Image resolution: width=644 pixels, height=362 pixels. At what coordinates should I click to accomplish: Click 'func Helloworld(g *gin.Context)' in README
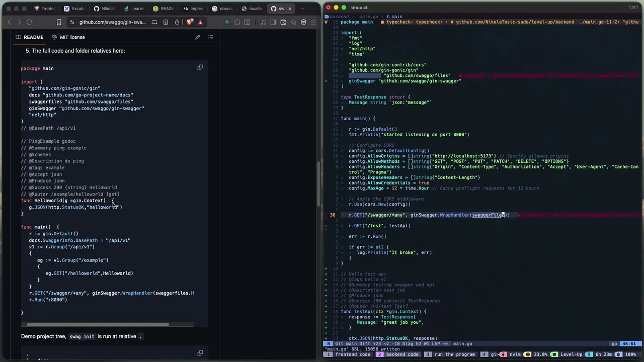click(67, 201)
